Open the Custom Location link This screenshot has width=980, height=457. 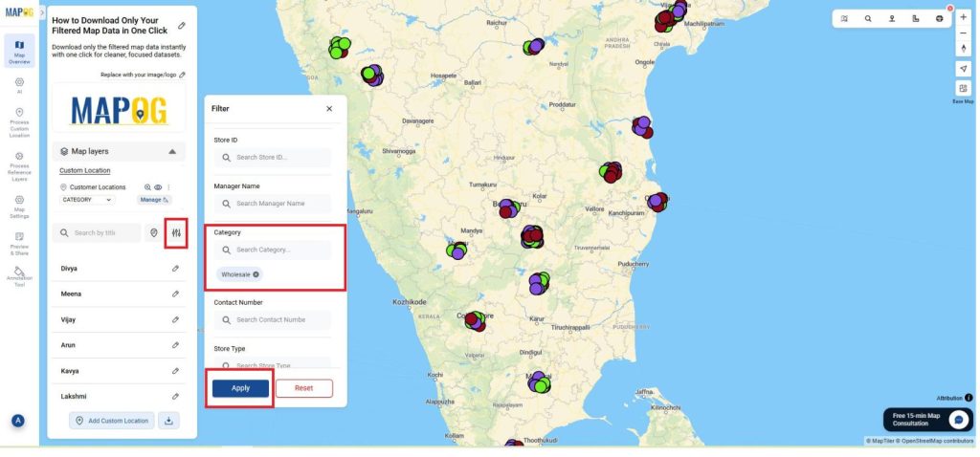point(85,170)
